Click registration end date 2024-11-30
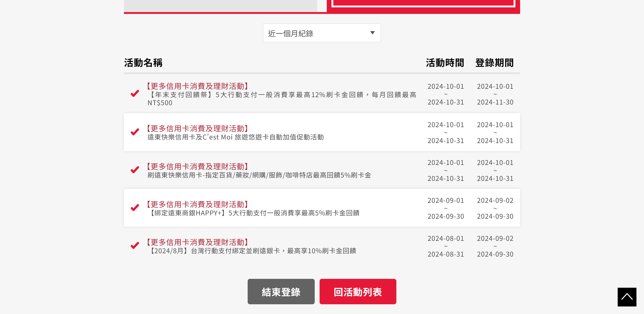Screen dimensions: 644x314 pos(495,102)
